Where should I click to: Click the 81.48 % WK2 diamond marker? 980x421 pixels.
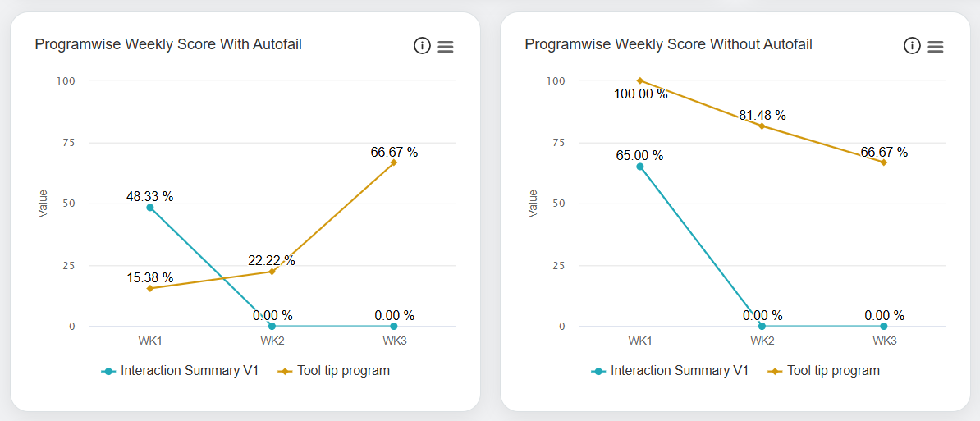pos(762,126)
